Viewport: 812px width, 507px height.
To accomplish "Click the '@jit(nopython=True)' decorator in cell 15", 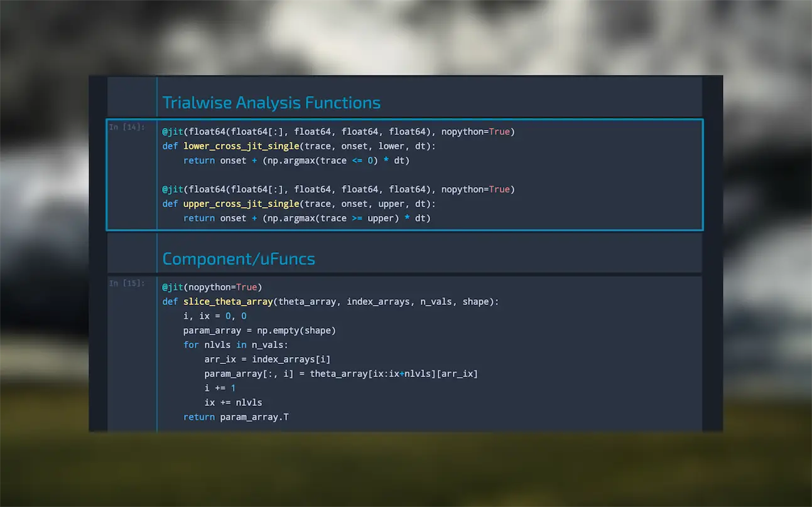I will [212, 287].
